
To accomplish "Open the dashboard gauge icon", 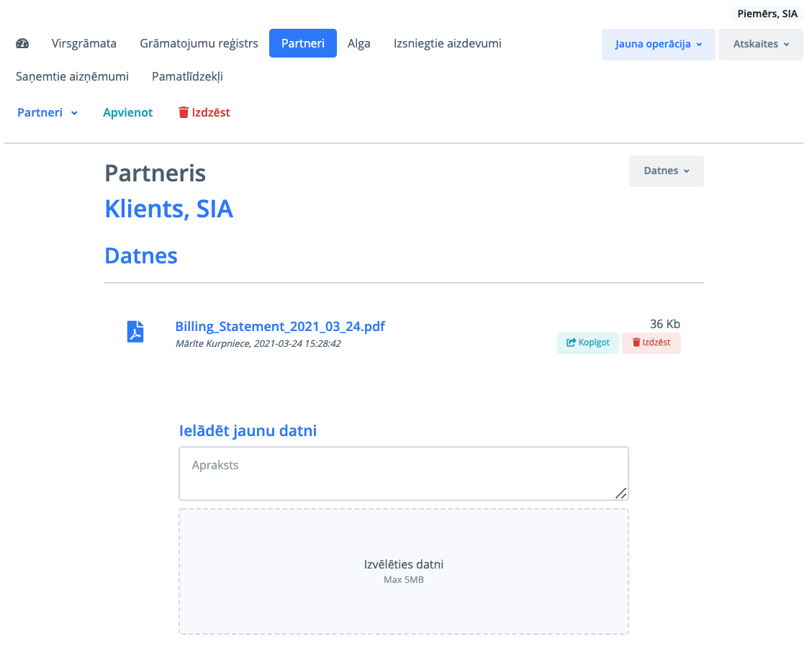I will click(22, 43).
